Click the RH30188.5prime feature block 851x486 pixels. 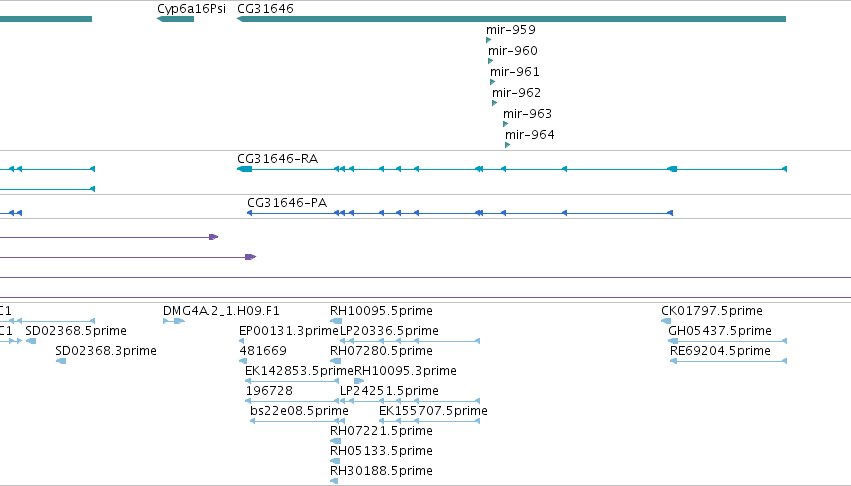[334, 481]
